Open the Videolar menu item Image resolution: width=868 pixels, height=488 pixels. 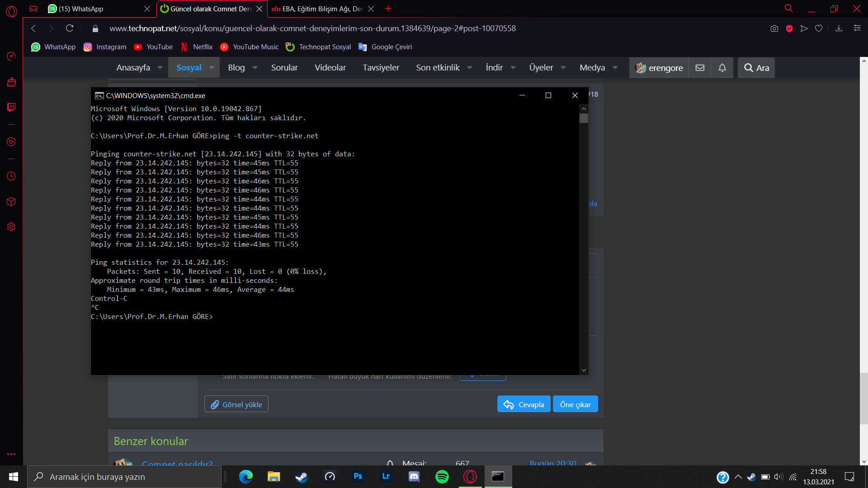(x=330, y=68)
